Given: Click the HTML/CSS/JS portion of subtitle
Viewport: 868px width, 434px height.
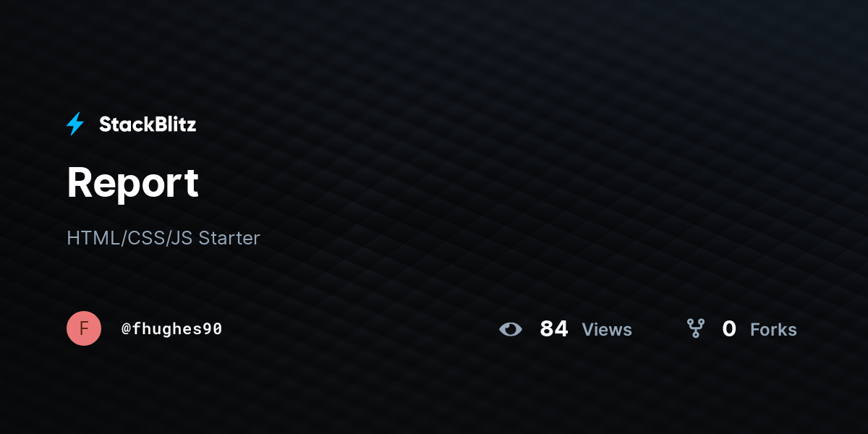Looking at the screenshot, I should pos(129,238).
